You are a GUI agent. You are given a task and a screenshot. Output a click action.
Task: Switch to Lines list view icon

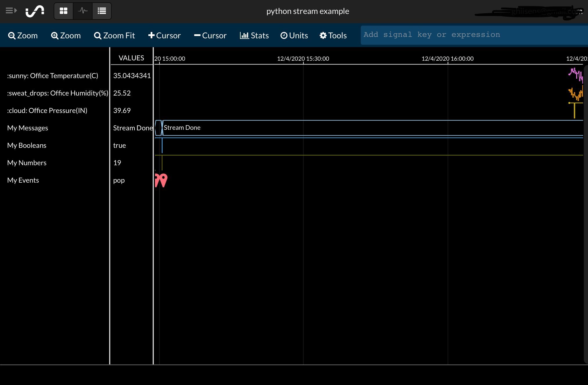coord(102,11)
